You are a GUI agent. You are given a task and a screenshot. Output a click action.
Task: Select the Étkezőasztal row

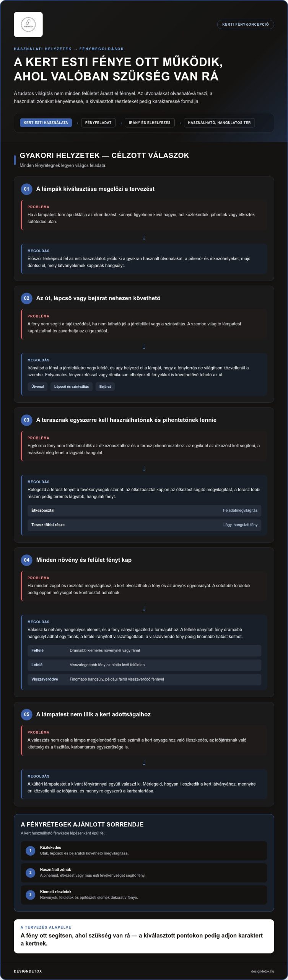point(144,511)
